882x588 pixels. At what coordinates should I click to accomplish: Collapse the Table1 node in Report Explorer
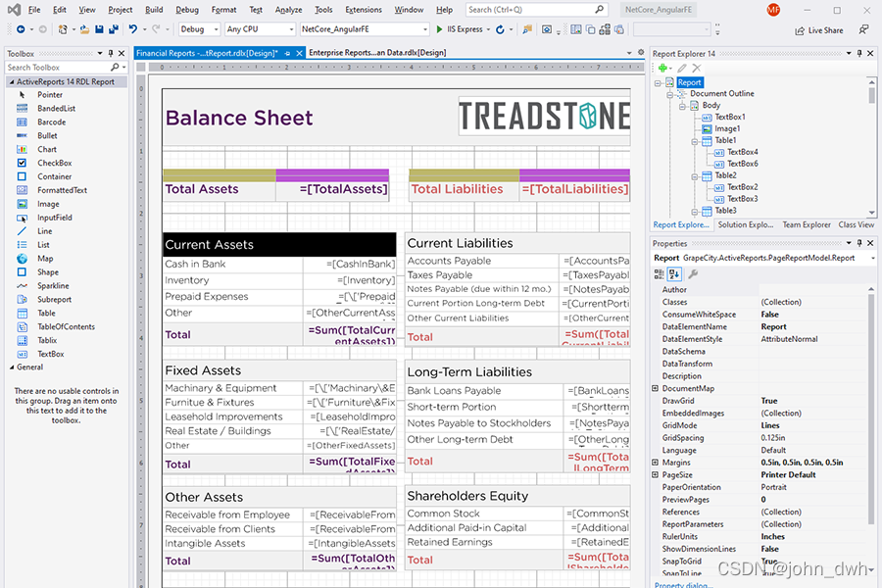[695, 141]
